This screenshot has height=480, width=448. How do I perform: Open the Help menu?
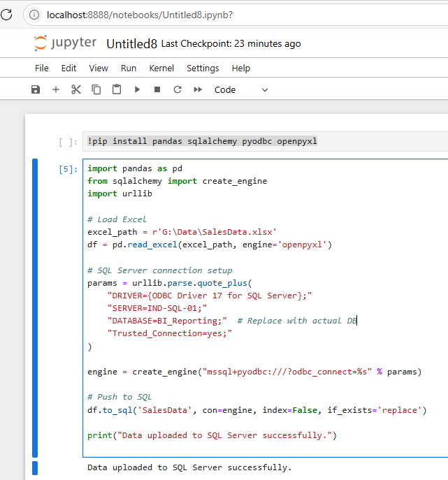click(240, 68)
